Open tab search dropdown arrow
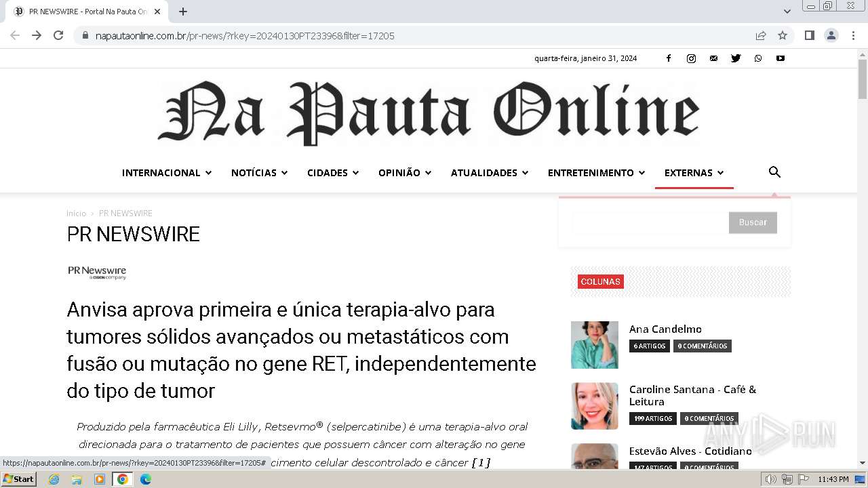Viewport: 868px width, 488px height. [787, 12]
